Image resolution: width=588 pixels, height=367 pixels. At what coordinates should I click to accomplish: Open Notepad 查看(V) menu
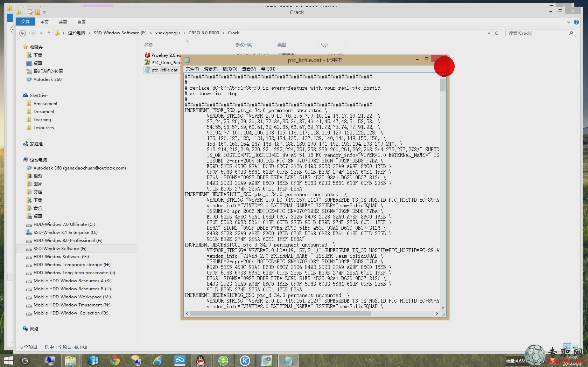click(x=249, y=69)
